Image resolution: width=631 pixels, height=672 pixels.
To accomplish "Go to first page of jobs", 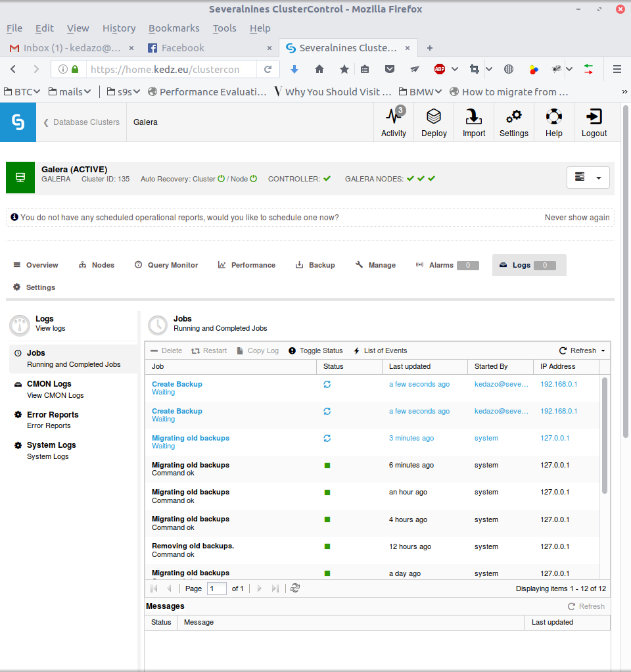I will 154,588.
